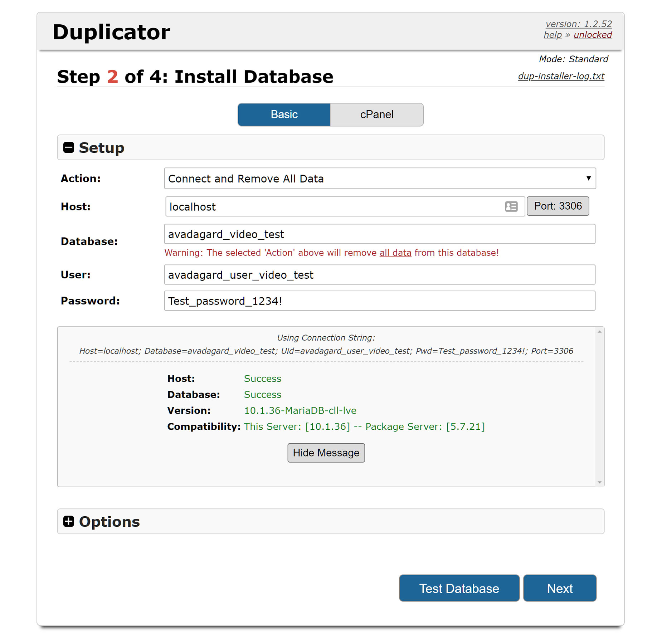This screenshot has height=644, width=662.
Task: Focus the User input field
Action: tap(380, 274)
